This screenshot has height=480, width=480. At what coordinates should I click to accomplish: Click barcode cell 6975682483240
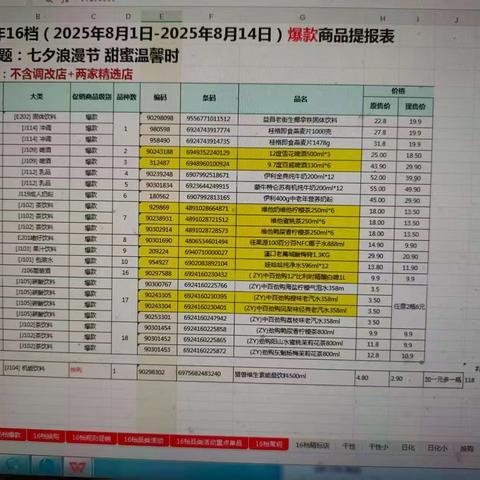[204, 374]
